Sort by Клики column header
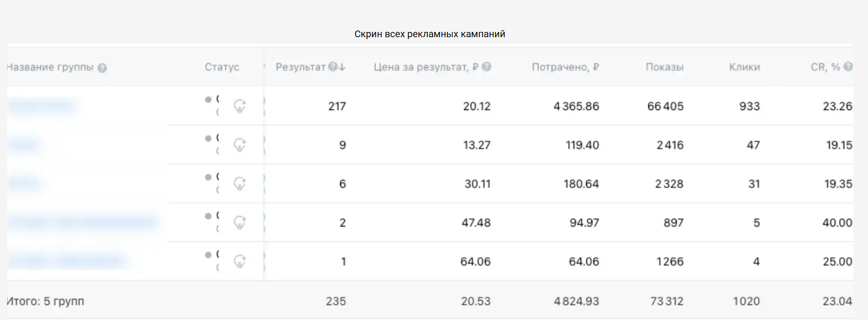Screen dimensions: 868x320 pos(744,67)
